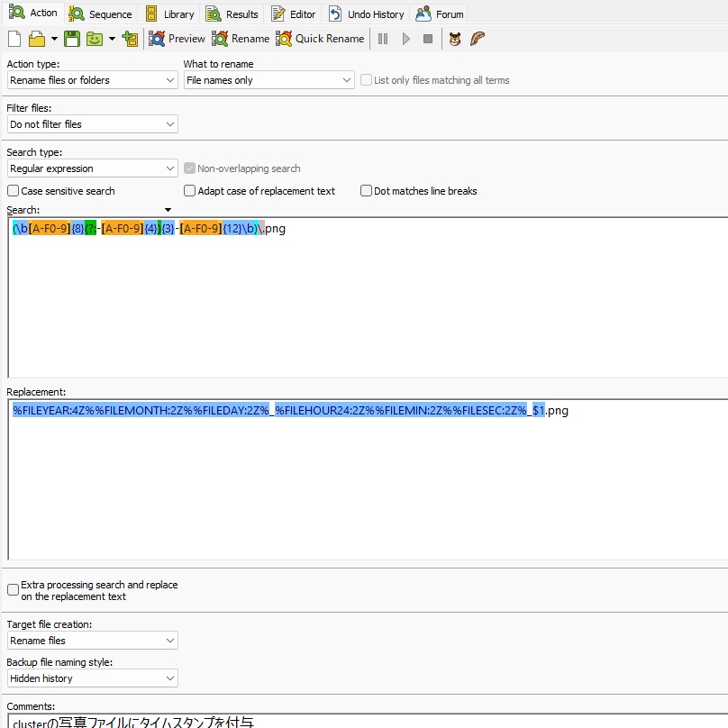Screen dimensions: 728x728
Task: Toggle List only files matching all terms
Action: point(435,80)
